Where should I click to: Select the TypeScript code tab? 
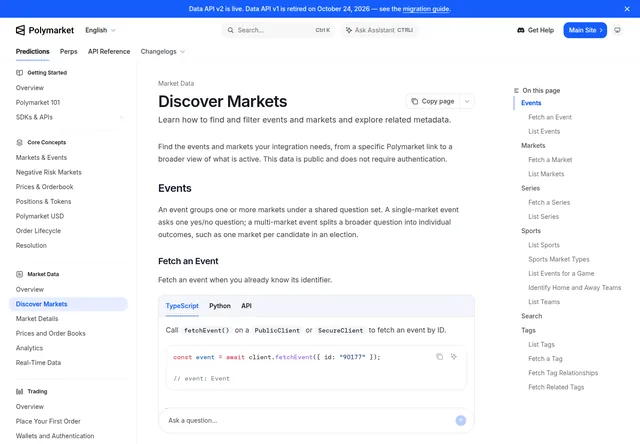(182, 306)
